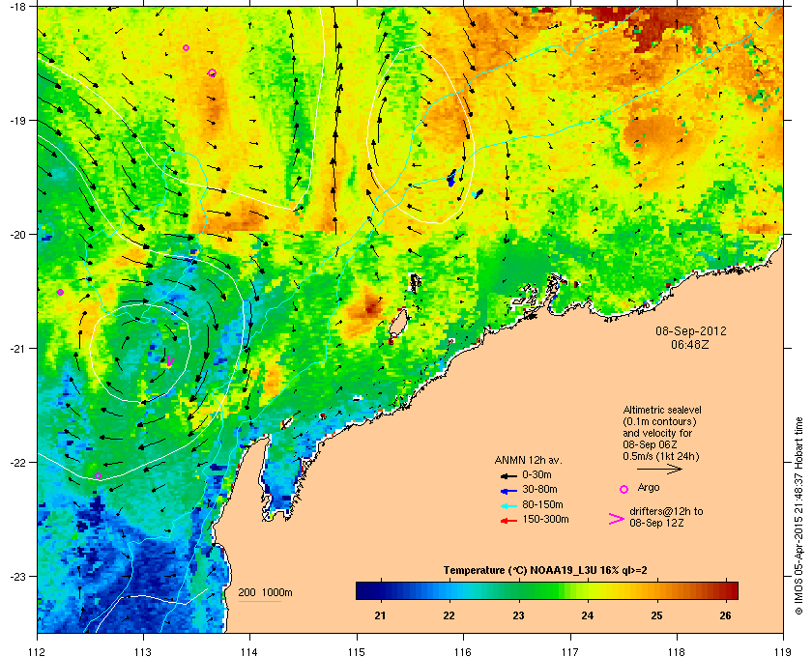This screenshot has height=657, width=812.
Task: Click the 'drifters@12h to' legend text
Action: coord(666,511)
